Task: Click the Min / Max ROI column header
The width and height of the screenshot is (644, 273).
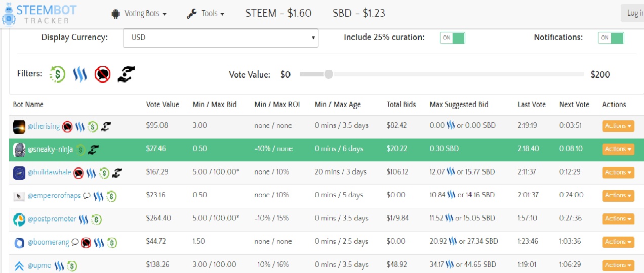Action: pos(277,104)
